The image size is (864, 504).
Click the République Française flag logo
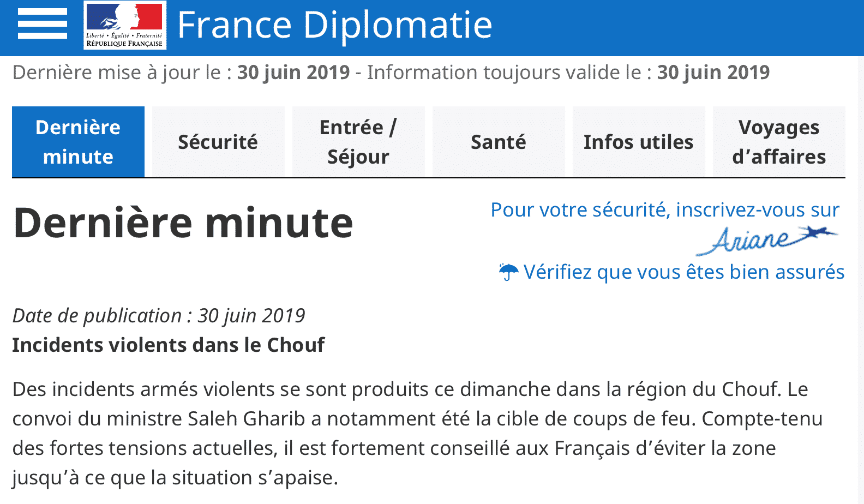[x=124, y=25]
